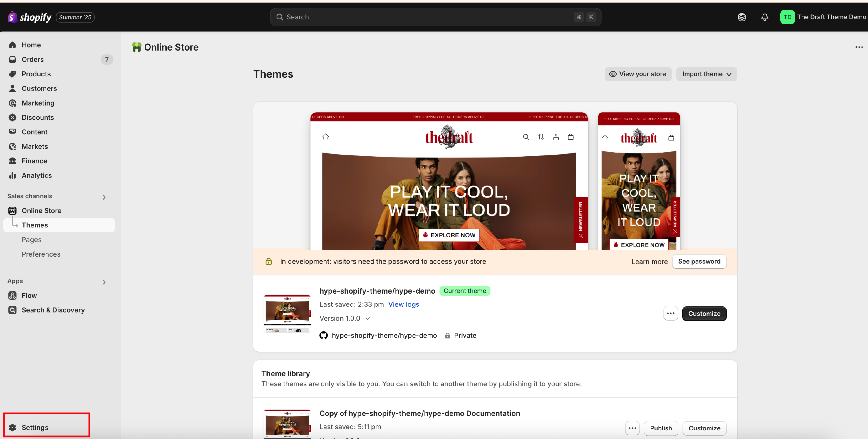Click the Discounts badge icon
The height and width of the screenshot is (439, 868).
(12, 118)
